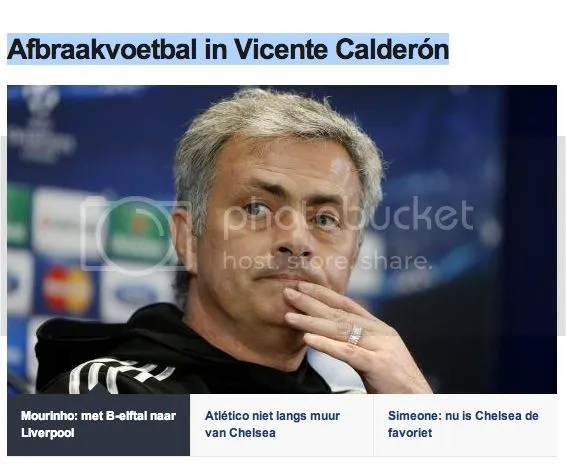The width and height of the screenshot is (566, 472).
Task: Click 'van Chelsea' text in middle tab
Action: pos(240,433)
